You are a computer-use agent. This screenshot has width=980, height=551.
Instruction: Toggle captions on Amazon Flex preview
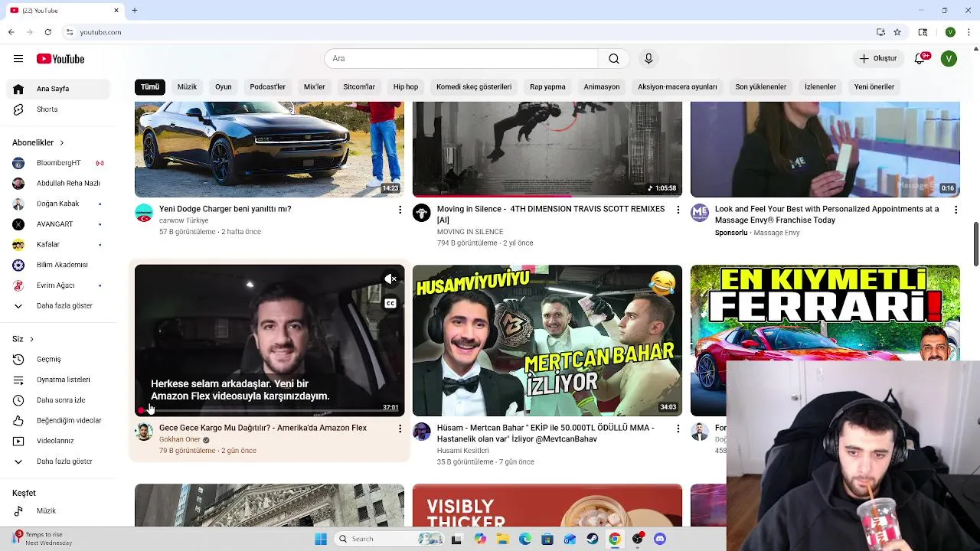[390, 304]
